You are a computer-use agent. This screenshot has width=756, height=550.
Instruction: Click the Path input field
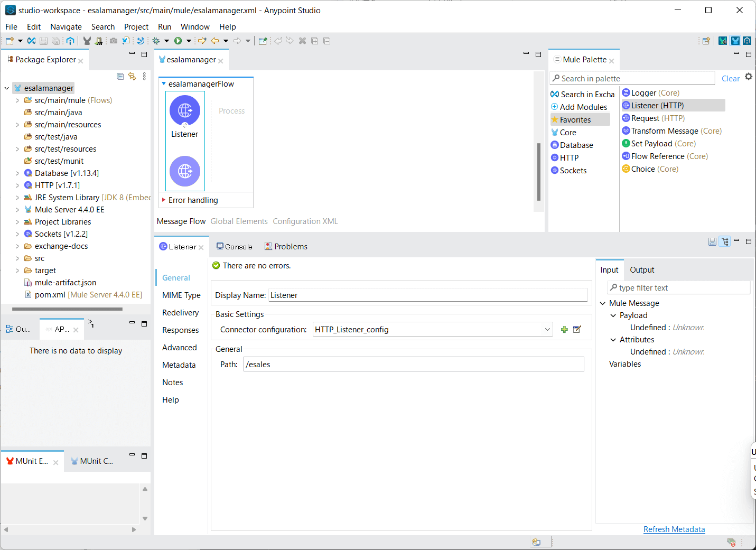[413, 365]
